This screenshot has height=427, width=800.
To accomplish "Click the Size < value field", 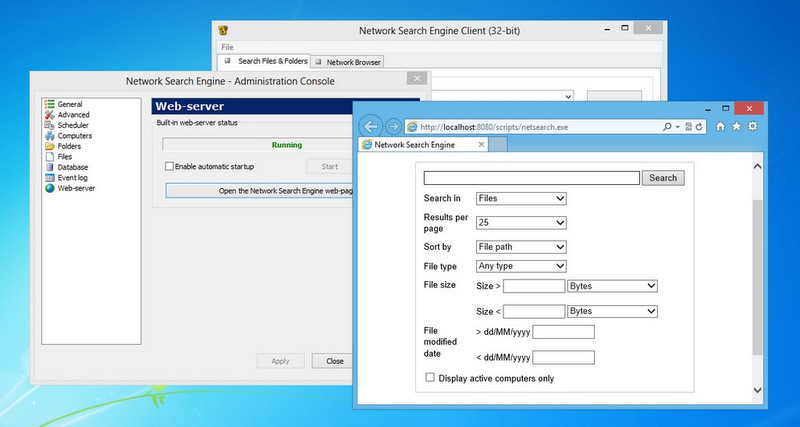I will [x=534, y=311].
